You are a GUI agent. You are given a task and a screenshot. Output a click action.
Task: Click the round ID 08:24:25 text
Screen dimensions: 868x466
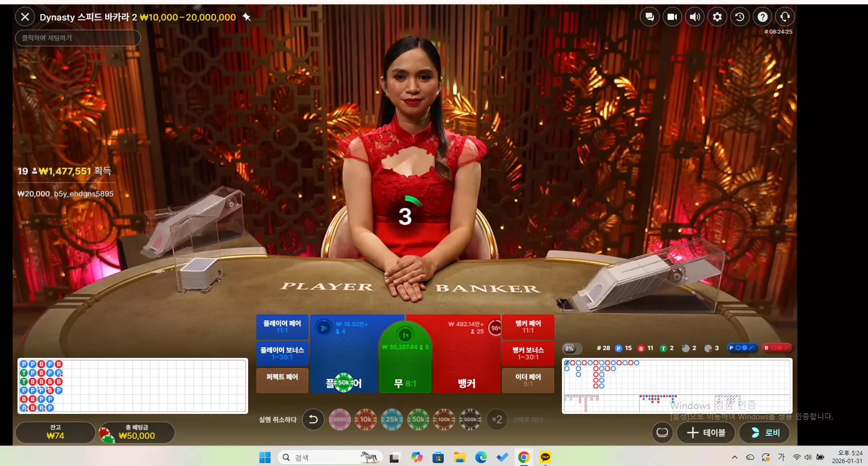778,32
